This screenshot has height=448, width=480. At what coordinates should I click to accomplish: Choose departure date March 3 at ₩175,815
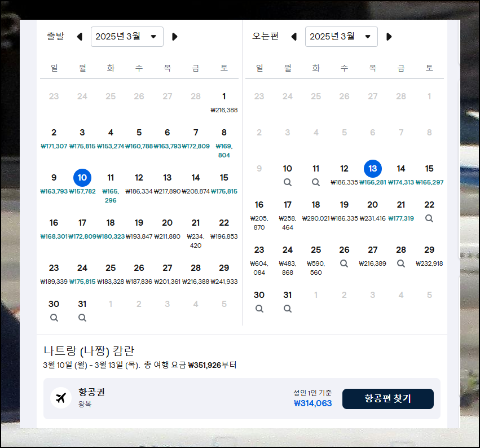(x=82, y=138)
